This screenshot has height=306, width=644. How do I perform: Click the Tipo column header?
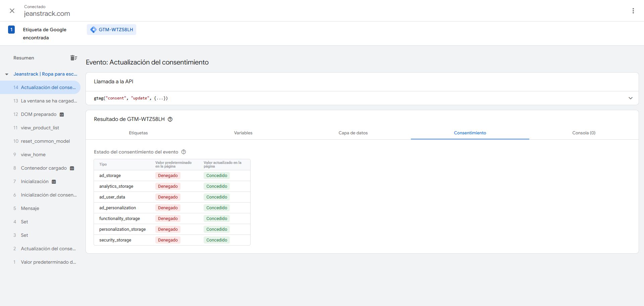[103, 165]
